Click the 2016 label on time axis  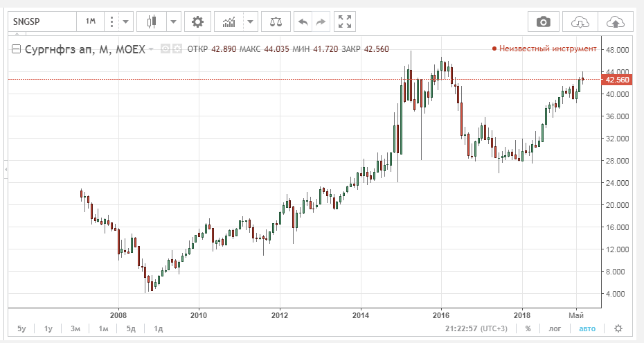pyautogui.click(x=441, y=315)
